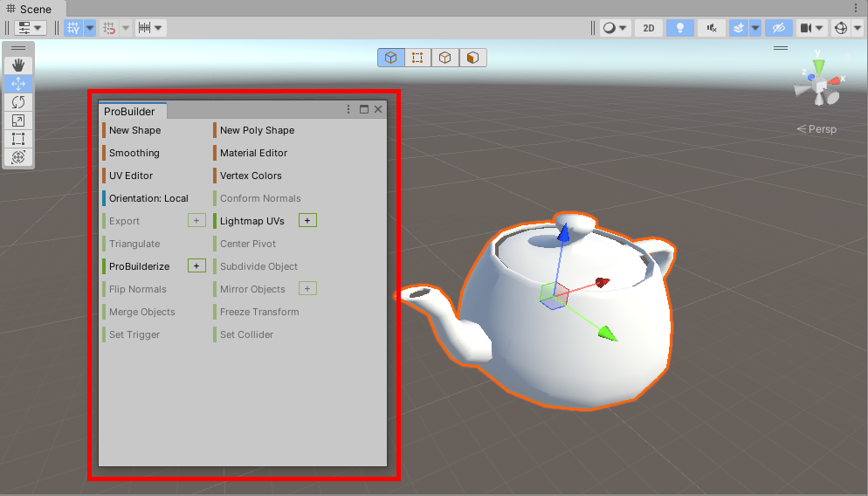Image resolution: width=868 pixels, height=496 pixels.
Task: Open grid snap options dropdown arrow
Action: point(126,28)
